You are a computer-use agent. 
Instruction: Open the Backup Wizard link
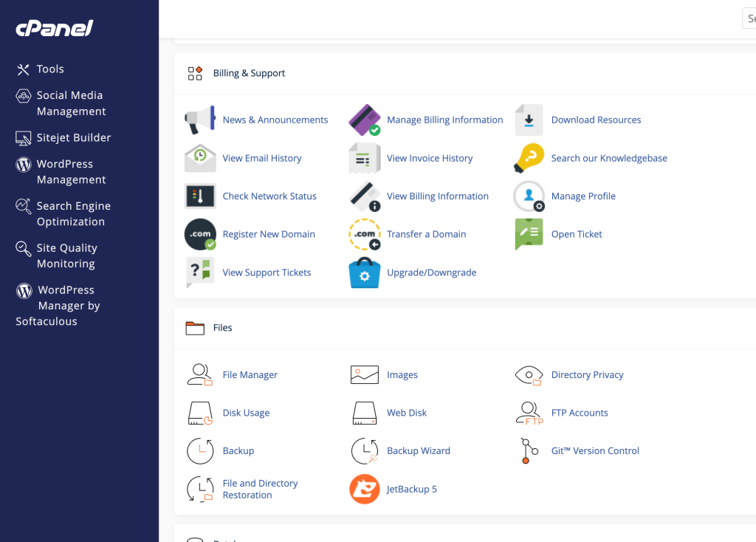[x=418, y=451]
